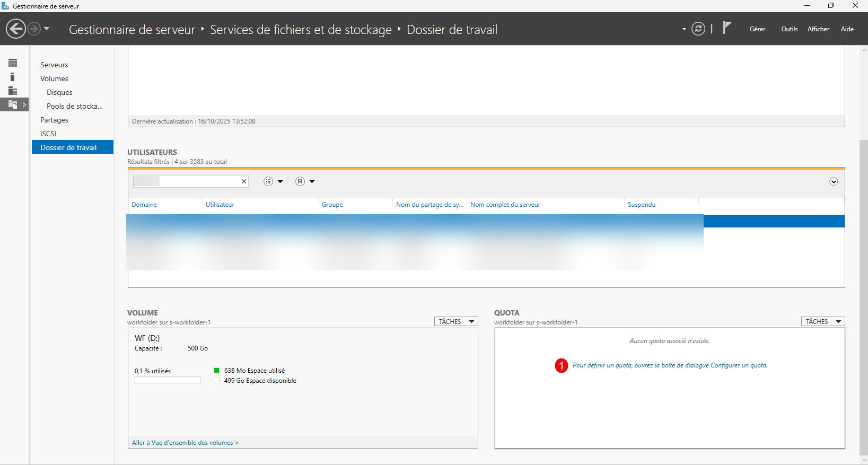Click the back navigation arrow
Image resolution: width=868 pixels, height=465 pixels.
(x=16, y=29)
